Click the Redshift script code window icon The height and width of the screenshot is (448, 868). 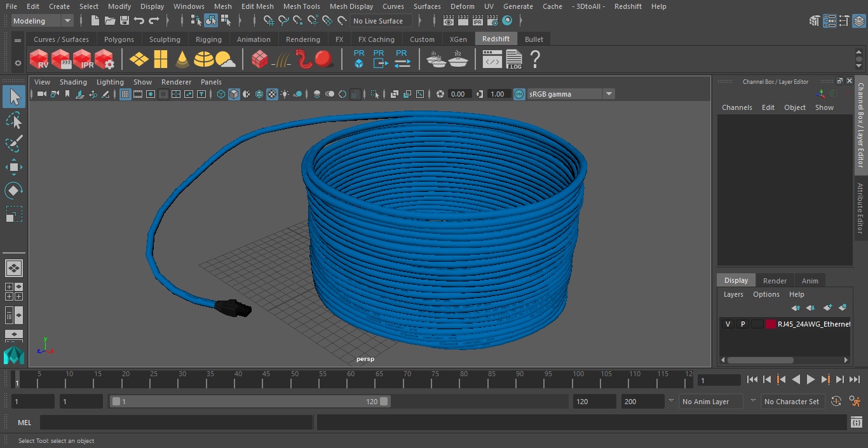click(x=492, y=60)
